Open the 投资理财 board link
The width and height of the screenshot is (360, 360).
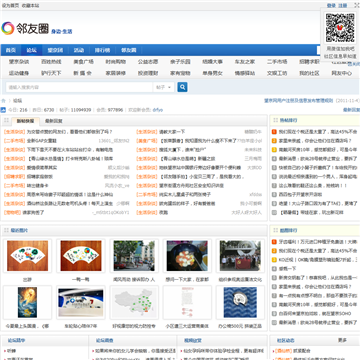148,73
